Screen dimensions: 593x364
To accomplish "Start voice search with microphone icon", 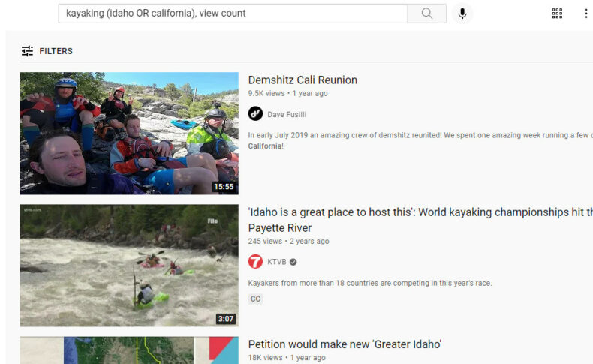I will (x=462, y=14).
